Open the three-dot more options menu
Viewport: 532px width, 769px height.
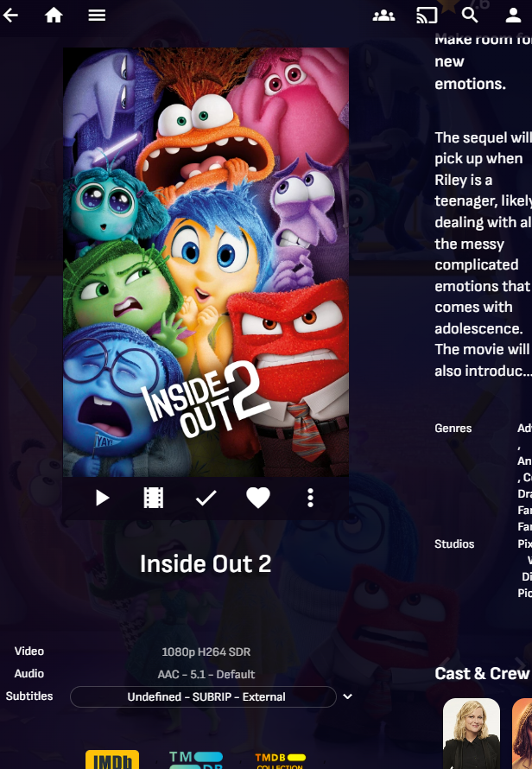pos(310,498)
